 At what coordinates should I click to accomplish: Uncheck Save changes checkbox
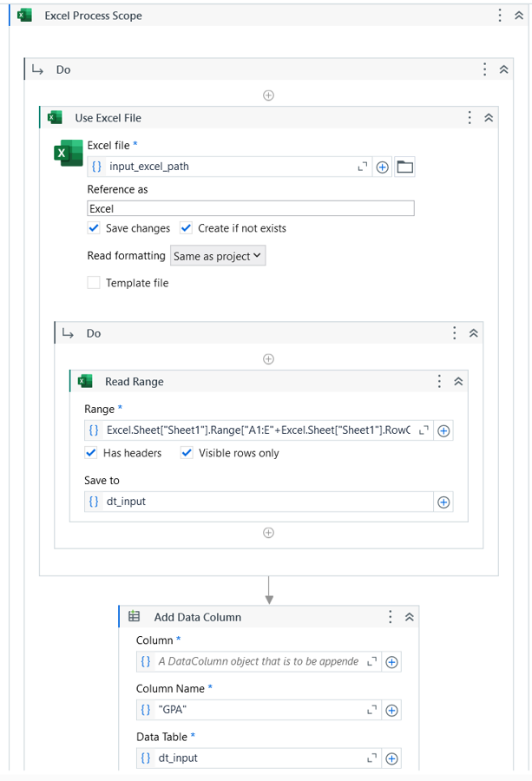point(93,228)
